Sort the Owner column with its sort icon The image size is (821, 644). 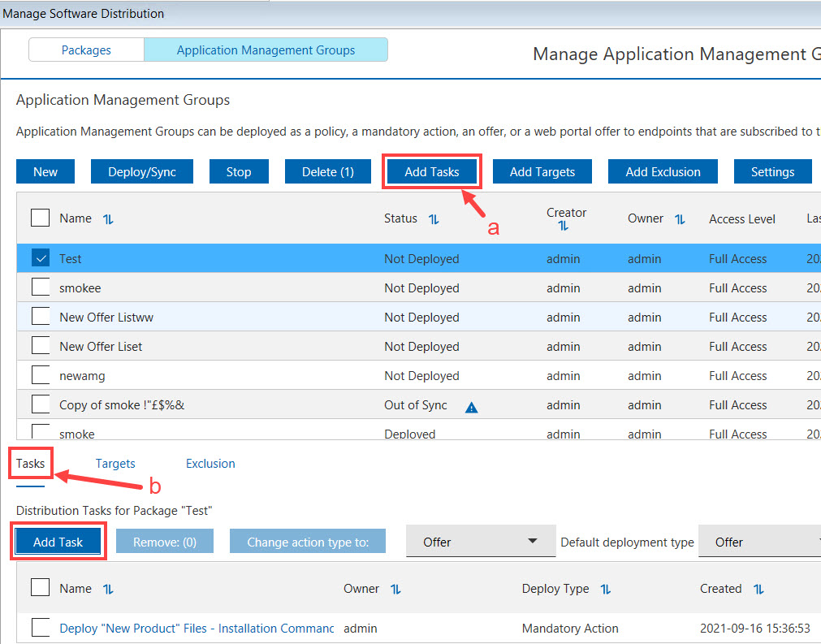pyautogui.click(x=681, y=218)
